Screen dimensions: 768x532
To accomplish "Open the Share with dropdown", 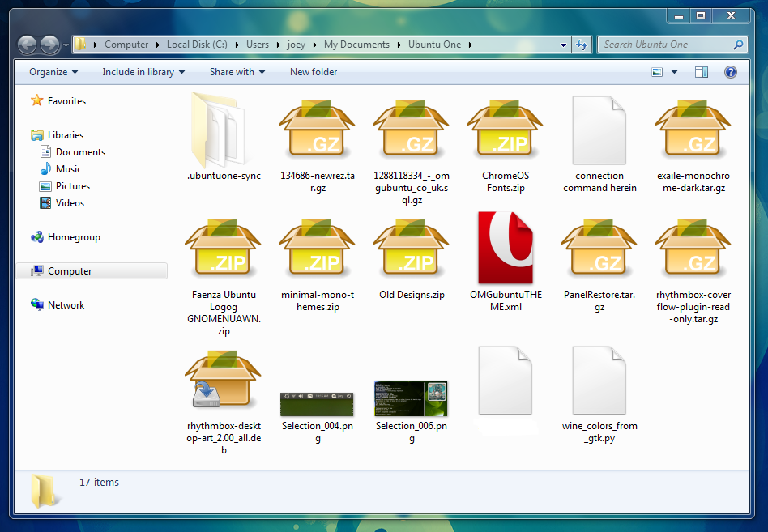I will tap(237, 72).
